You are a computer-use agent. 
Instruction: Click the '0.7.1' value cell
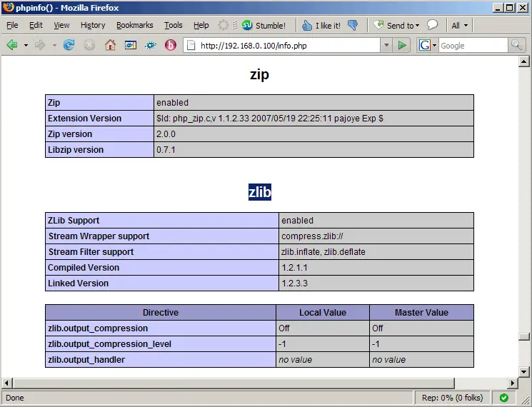point(313,149)
